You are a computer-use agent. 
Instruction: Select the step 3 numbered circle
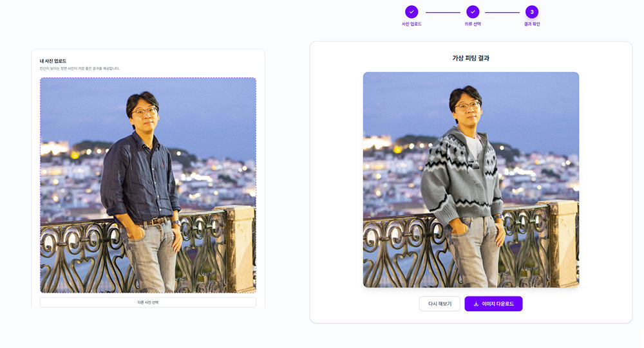(532, 12)
